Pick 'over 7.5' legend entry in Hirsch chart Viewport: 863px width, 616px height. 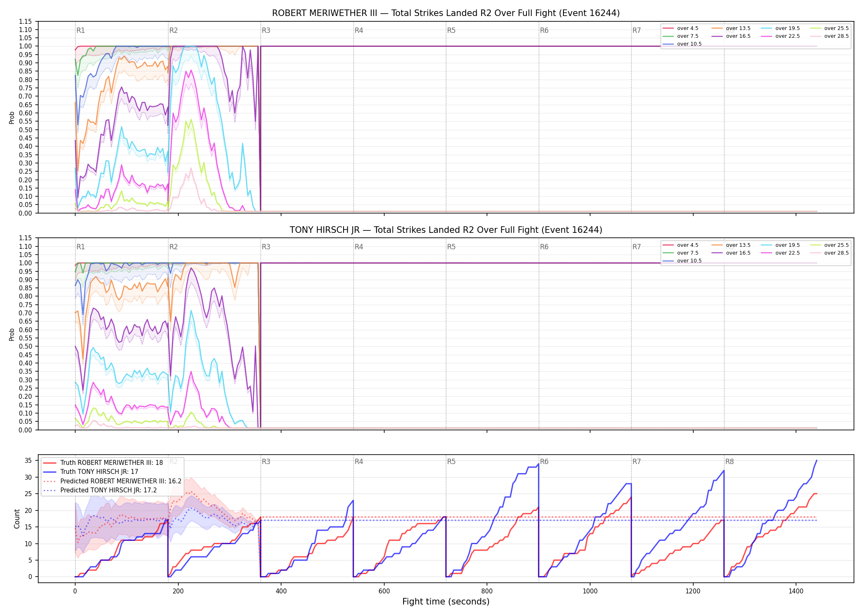pyautogui.click(x=681, y=253)
